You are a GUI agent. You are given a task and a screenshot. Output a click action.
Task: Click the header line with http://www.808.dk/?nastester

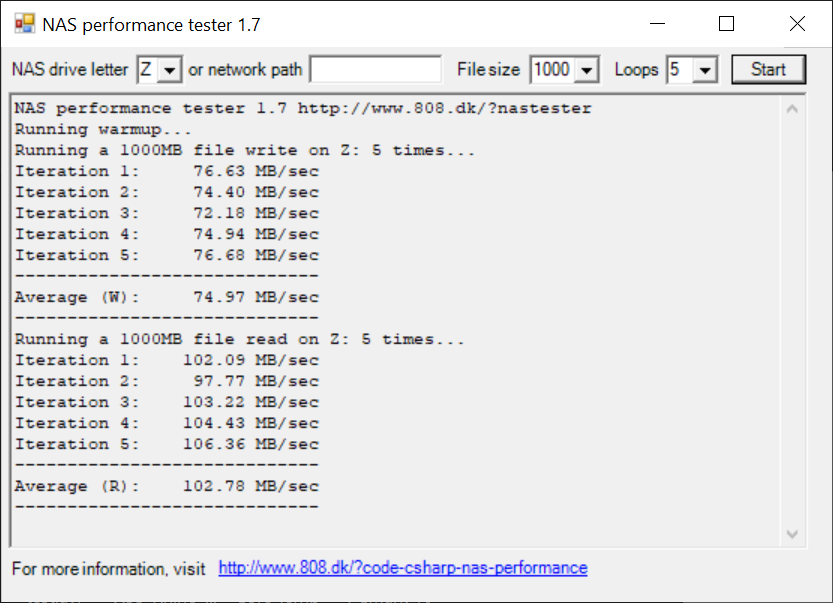303,108
